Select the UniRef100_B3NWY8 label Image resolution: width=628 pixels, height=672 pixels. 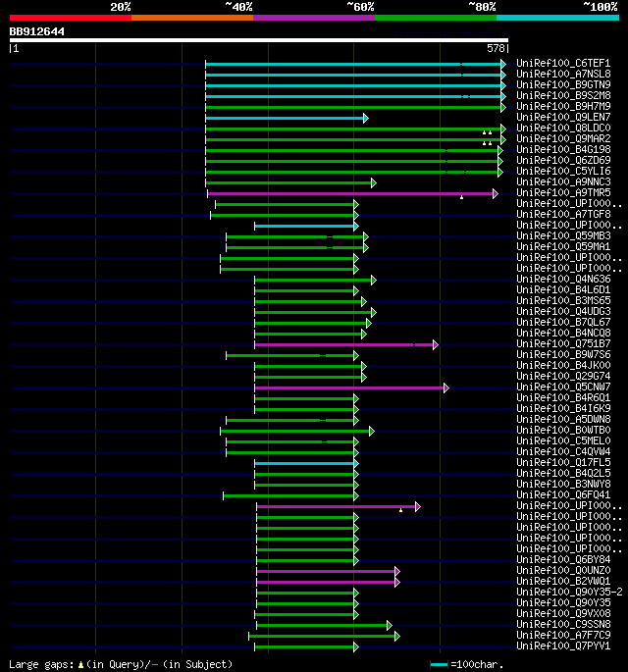point(563,485)
